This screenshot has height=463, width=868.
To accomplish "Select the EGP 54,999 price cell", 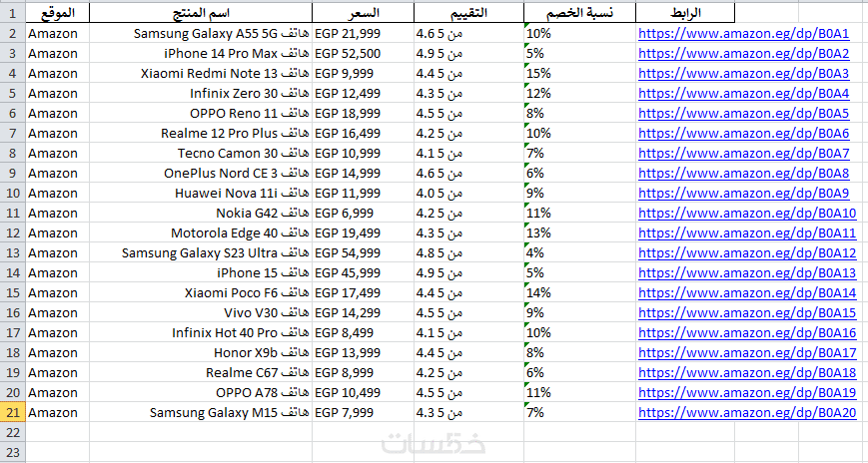I will tap(364, 252).
